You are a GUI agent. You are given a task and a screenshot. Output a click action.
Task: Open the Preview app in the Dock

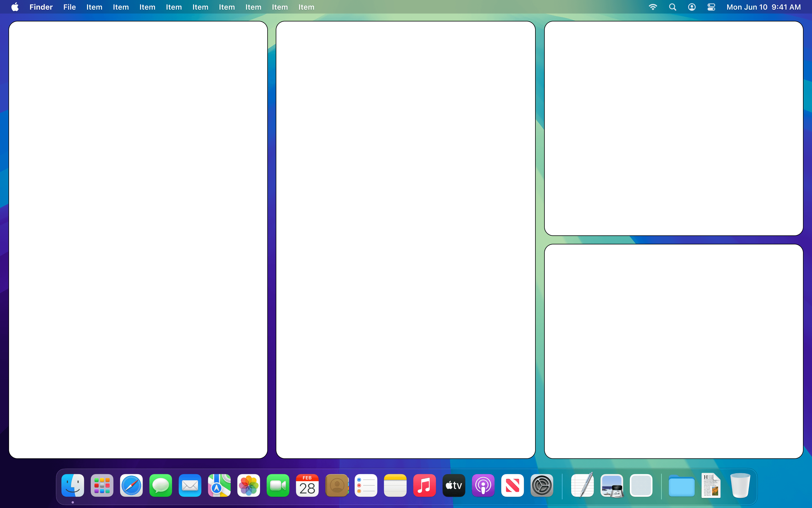[612, 485]
